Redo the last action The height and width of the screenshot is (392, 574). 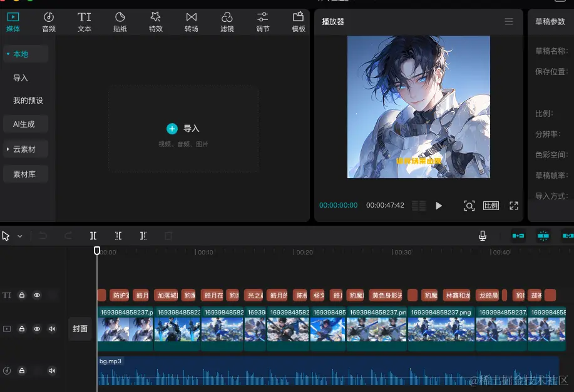[68, 236]
